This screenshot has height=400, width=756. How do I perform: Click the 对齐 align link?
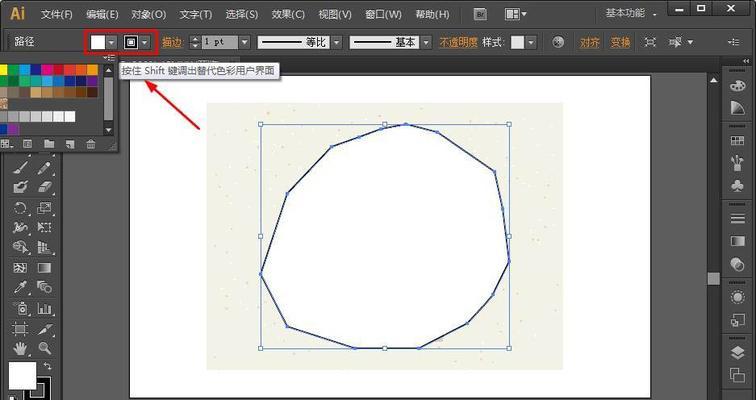590,43
